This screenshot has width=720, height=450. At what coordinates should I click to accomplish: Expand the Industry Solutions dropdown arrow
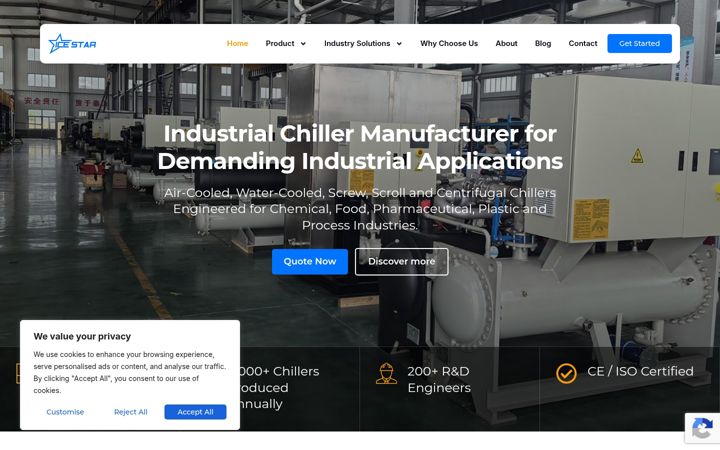click(399, 44)
